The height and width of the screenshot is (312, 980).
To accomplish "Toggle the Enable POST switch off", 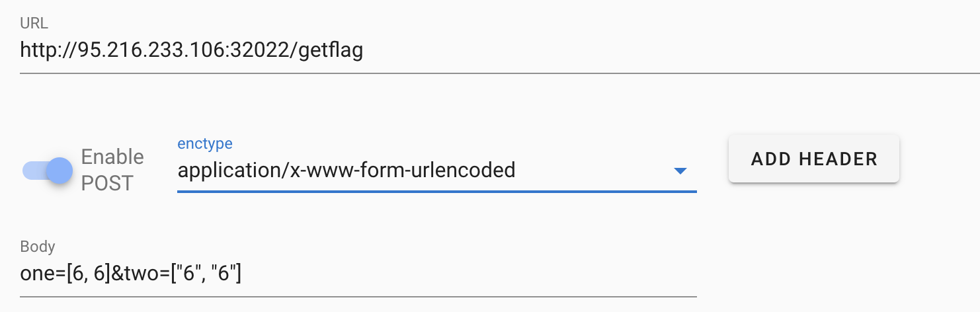I will pyautogui.click(x=48, y=171).
